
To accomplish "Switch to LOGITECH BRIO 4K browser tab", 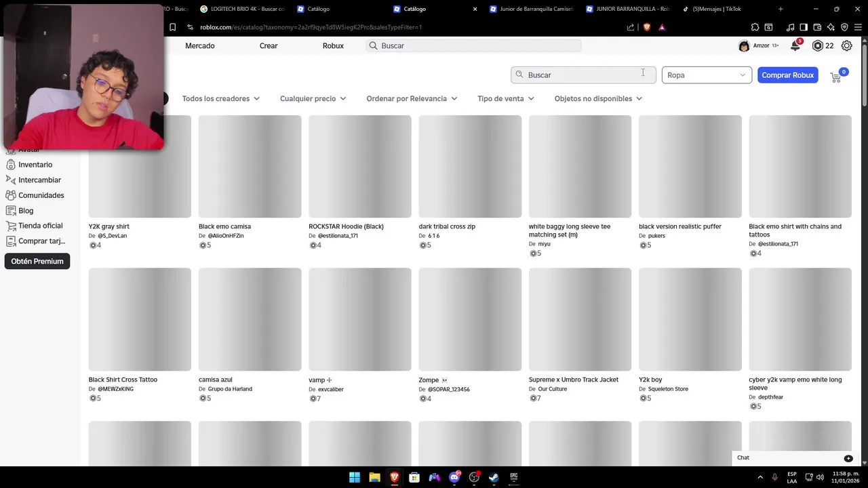I will click(242, 9).
